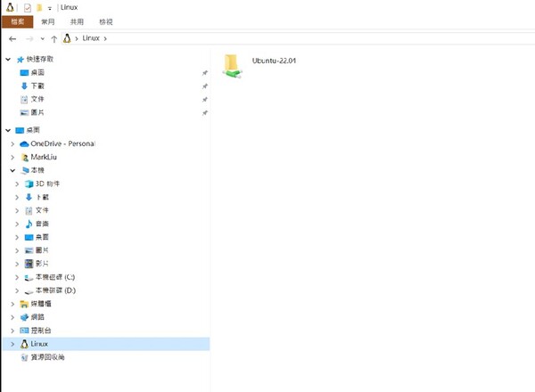The height and width of the screenshot is (392, 535).
Task: Switch to the 共用 ribbon tab
Action: coord(78,21)
